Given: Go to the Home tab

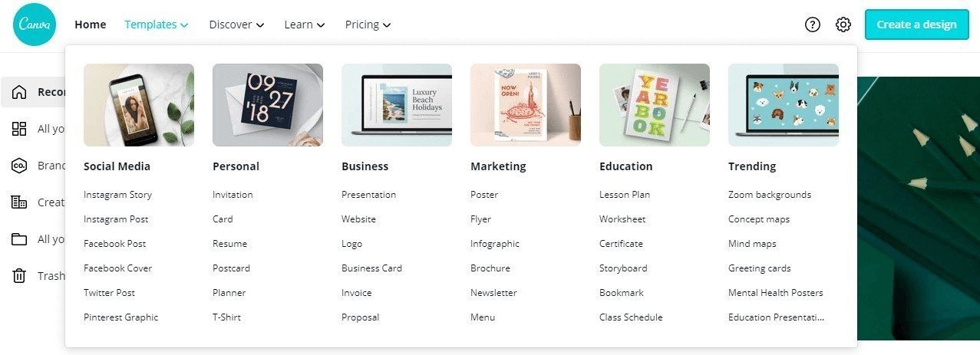Looking at the screenshot, I should tap(91, 25).
